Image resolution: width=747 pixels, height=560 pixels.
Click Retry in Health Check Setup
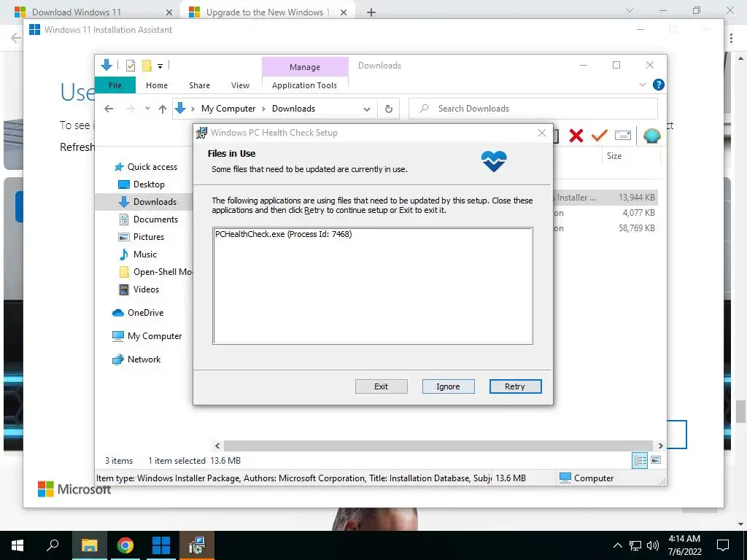[515, 386]
